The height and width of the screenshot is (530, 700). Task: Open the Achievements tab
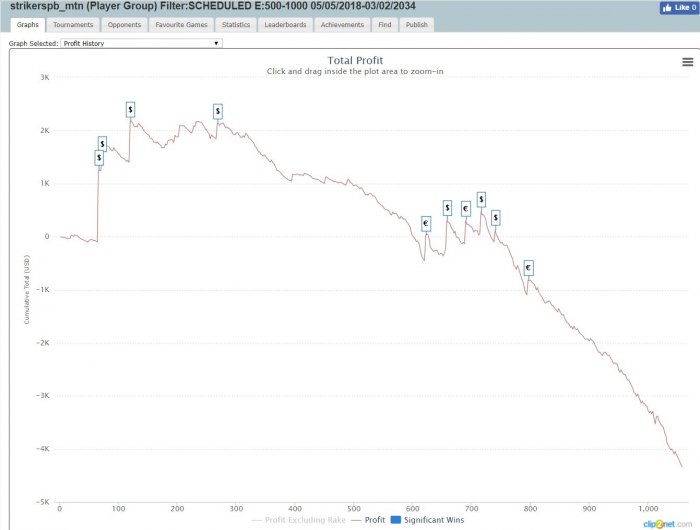[x=342, y=25]
